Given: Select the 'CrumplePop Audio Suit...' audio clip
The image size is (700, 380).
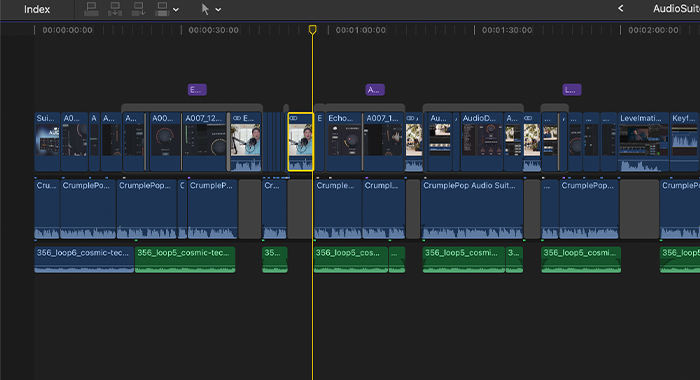Looking at the screenshot, I should coord(472,209).
